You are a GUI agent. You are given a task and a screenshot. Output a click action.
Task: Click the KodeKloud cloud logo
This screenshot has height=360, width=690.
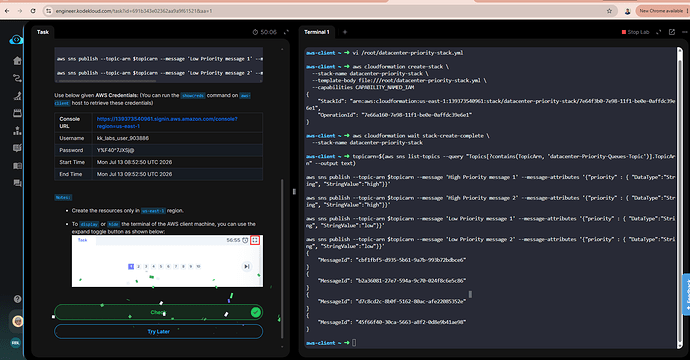[x=16, y=40]
